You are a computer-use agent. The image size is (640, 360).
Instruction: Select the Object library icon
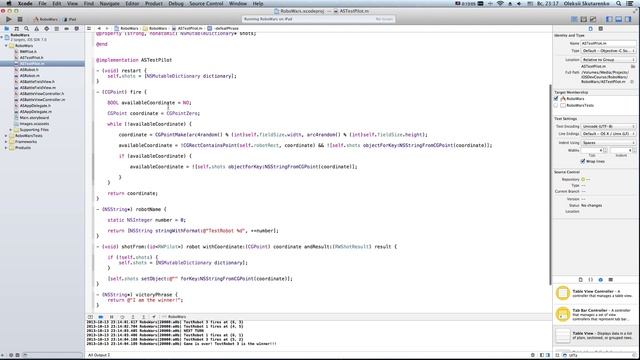click(x=600, y=280)
